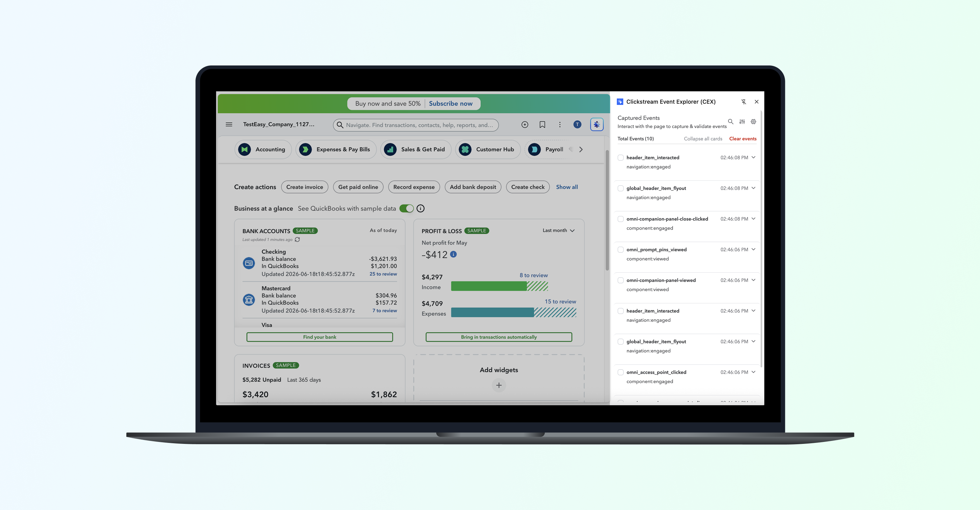The height and width of the screenshot is (510, 980).
Task: Click Create check button
Action: coord(528,187)
